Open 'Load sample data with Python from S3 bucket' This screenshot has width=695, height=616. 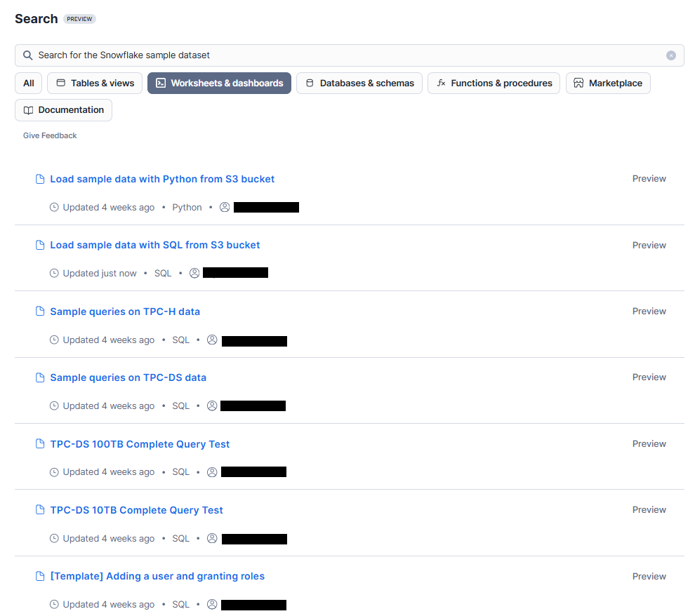[x=162, y=179]
